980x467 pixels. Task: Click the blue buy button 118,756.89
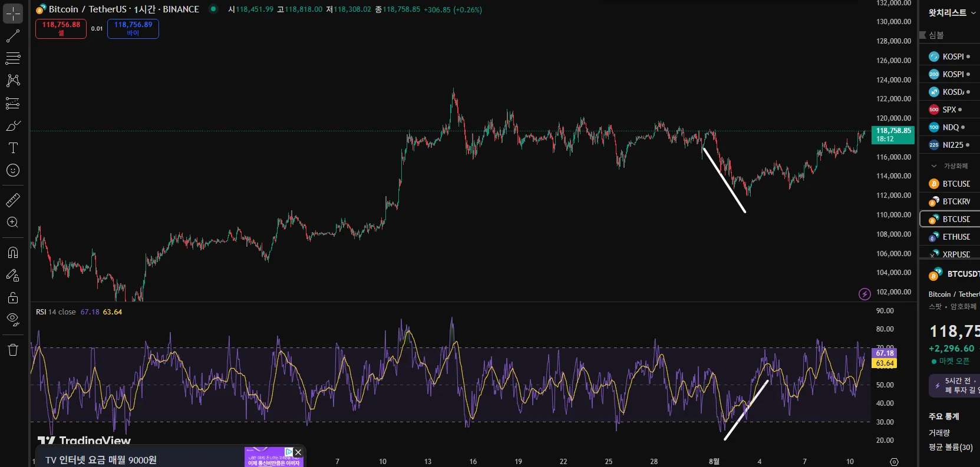[133, 28]
